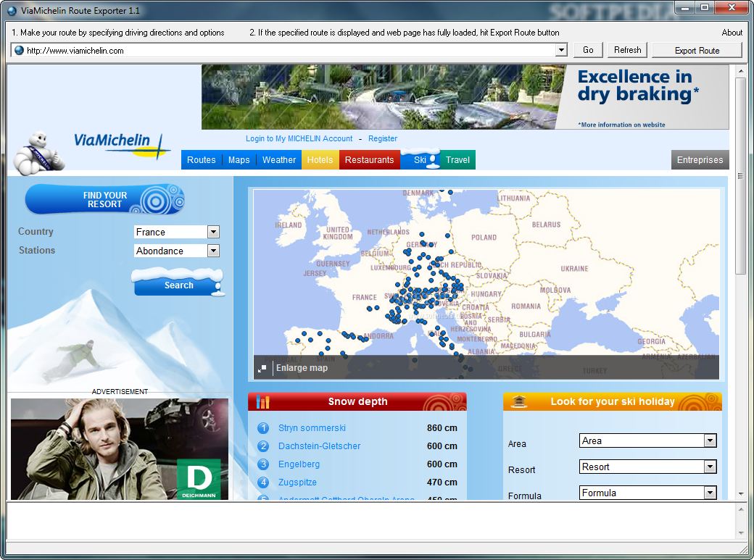This screenshot has height=560, width=754.
Task: Click the Go button
Action: tap(588, 50)
